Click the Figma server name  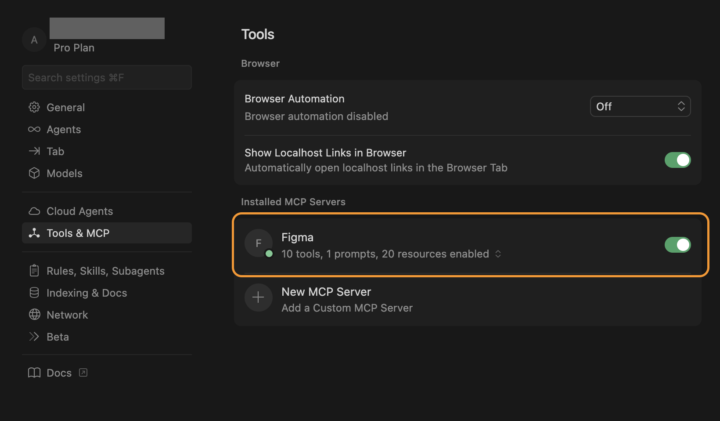pyautogui.click(x=297, y=237)
